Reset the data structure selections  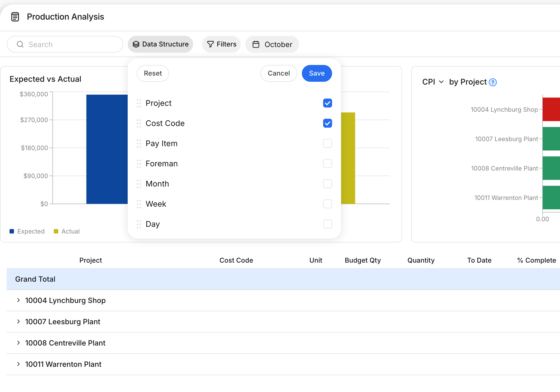pos(153,73)
